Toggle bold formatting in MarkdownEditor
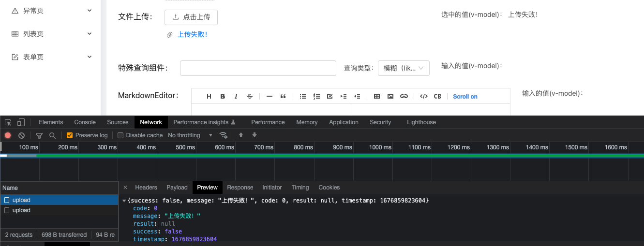Image resolution: width=644 pixels, height=246 pixels. pos(223,96)
